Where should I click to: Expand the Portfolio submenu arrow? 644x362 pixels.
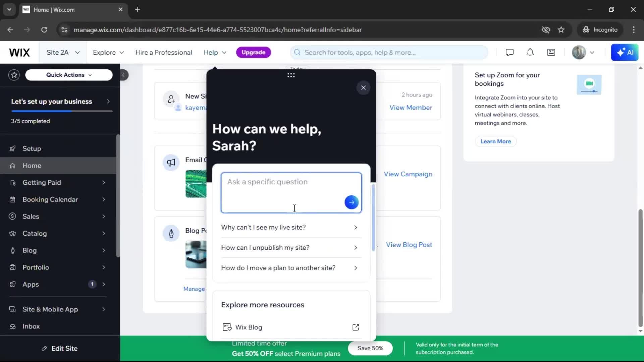coord(104,267)
